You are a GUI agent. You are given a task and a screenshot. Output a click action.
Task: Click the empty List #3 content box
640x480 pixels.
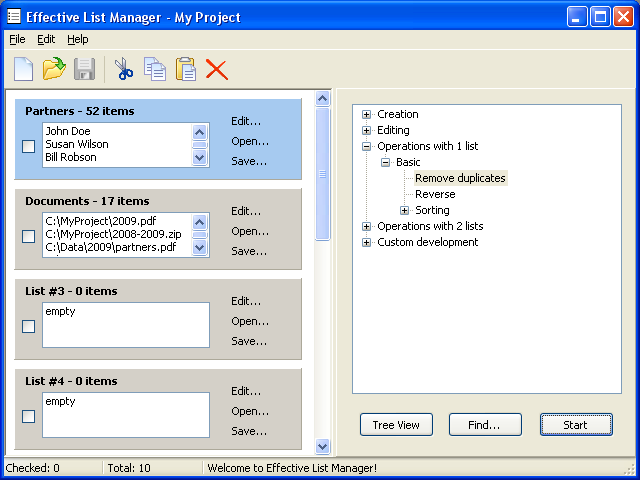pos(126,325)
